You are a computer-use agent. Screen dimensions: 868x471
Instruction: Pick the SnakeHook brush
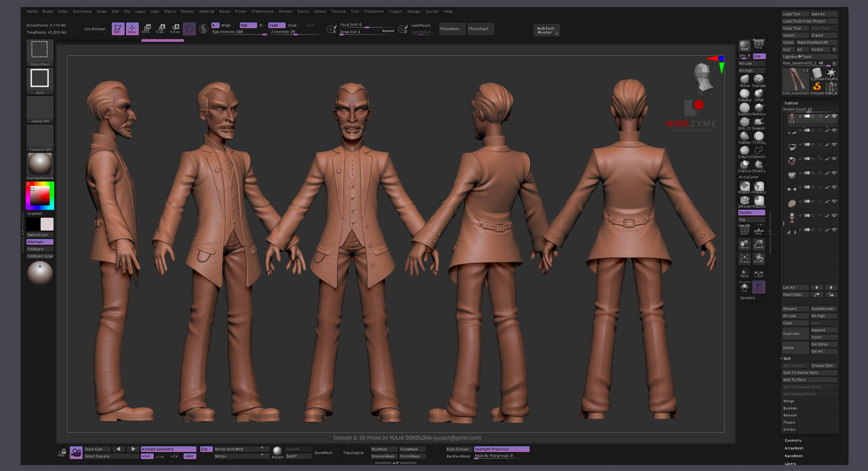coord(759,123)
